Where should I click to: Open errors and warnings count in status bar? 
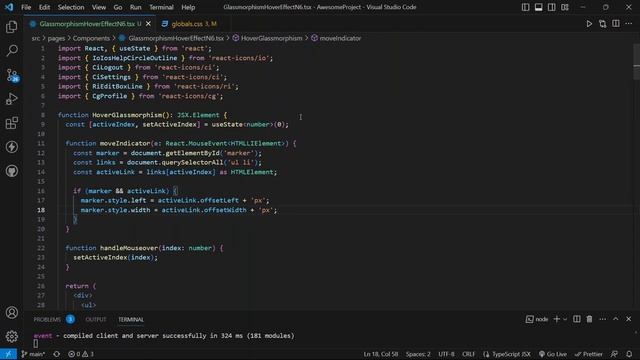click(81, 354)
